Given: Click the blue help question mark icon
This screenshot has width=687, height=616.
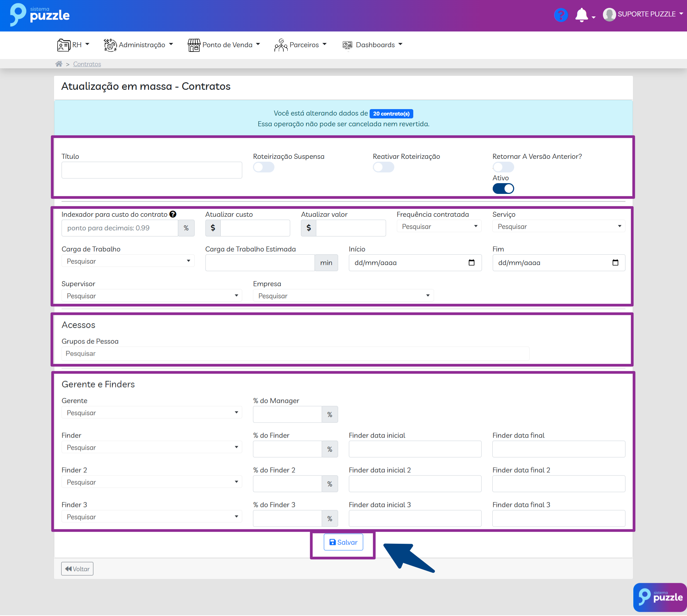Looking at the screenshot, I should point(561,15).
